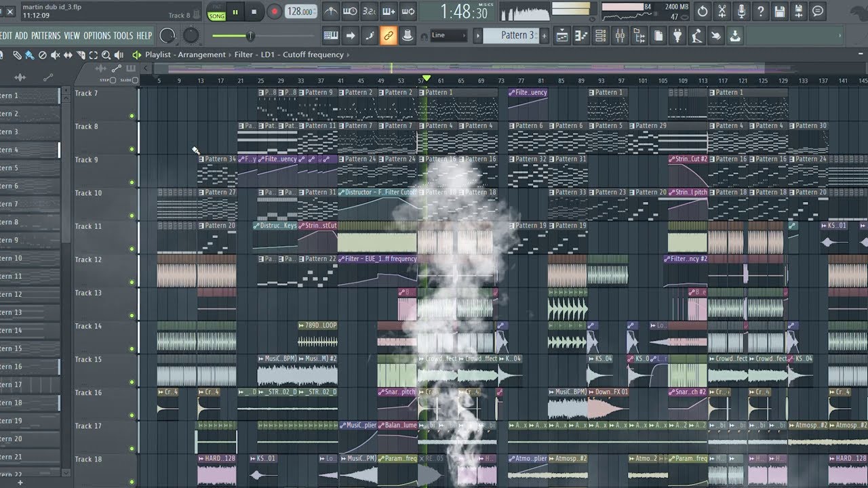Screen dimensions: 868x488
Task: Click the main volume knob
Action: coord(167,35)
